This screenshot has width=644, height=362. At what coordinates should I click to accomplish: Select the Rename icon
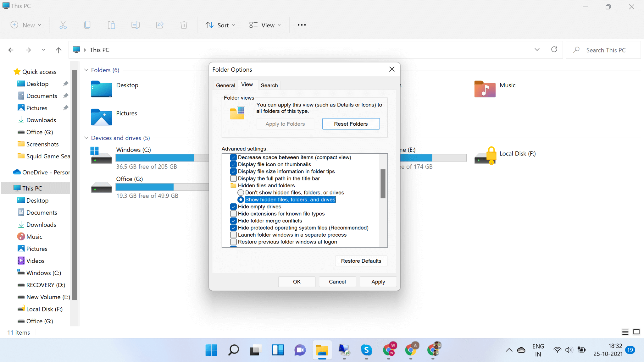point(136,25)
